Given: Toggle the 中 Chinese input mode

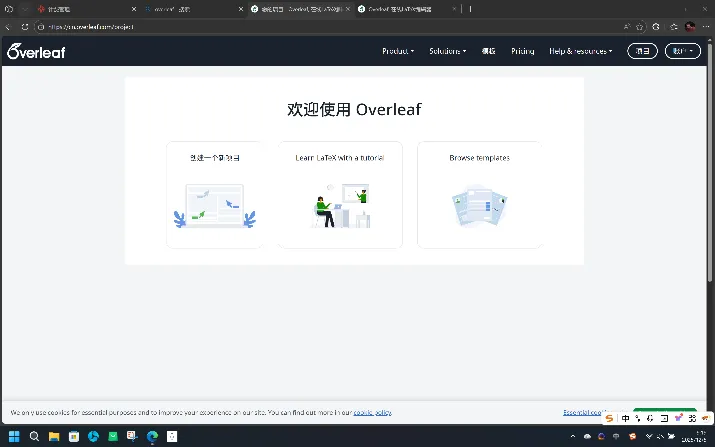Looking at the screenshot, I should point(625,418).
